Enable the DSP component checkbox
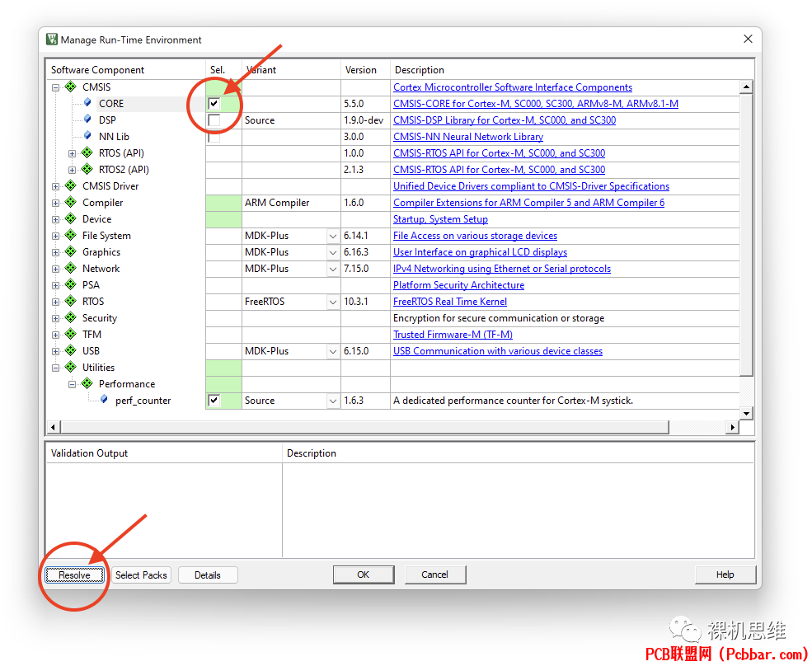Viewport: 812px width, 666px height. [x=214, y=120]
